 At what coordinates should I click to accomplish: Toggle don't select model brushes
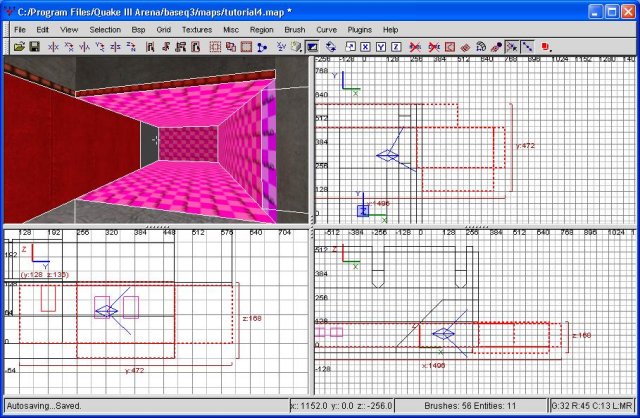coord(415,47)
